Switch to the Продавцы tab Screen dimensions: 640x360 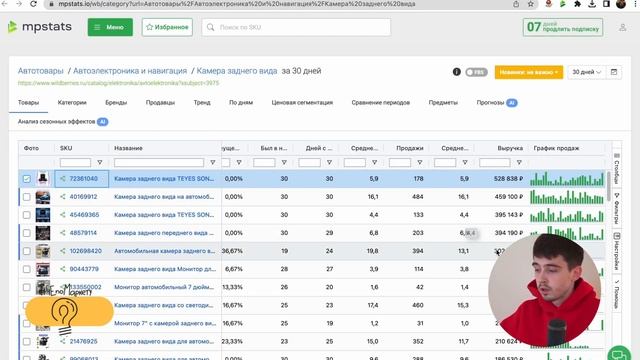pos(160,102)
